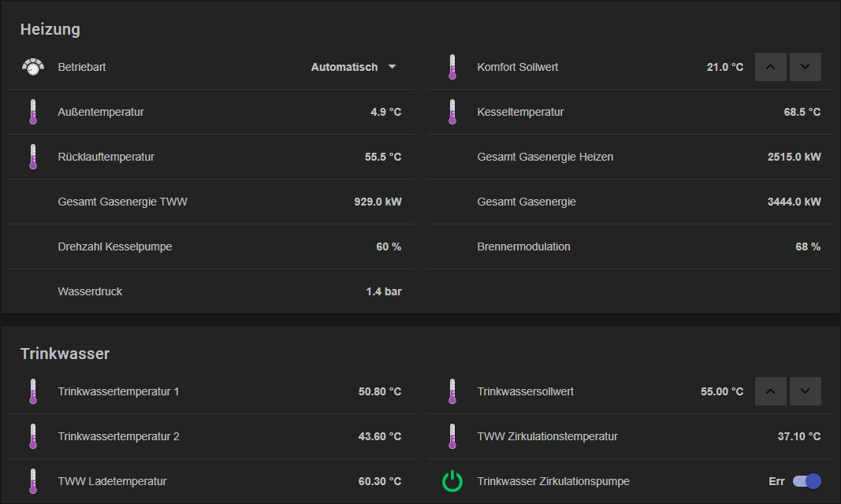The height and width of the screenshot is (504, 841).
Task: Click the Außentemperatur thermometer icon
Action: coord(32,112)
